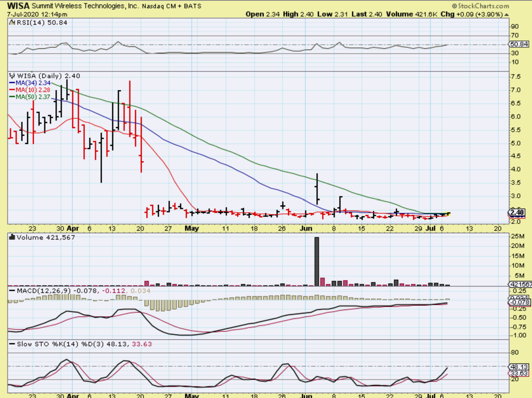Viewport: 532px width, 398px height.
Task: Click the RSI(14) indicator icon
Action: click(12, 23)
